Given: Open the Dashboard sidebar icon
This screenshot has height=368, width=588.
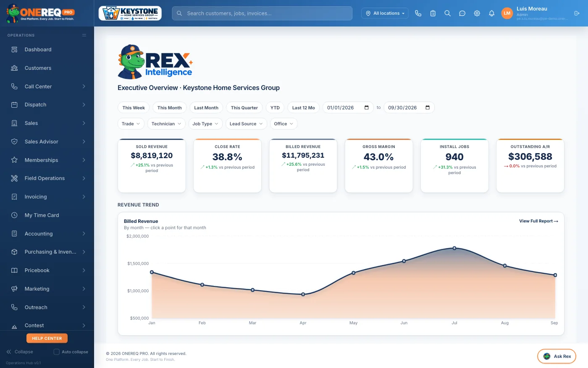Looking at the screenshot, I should coord(14,50).
